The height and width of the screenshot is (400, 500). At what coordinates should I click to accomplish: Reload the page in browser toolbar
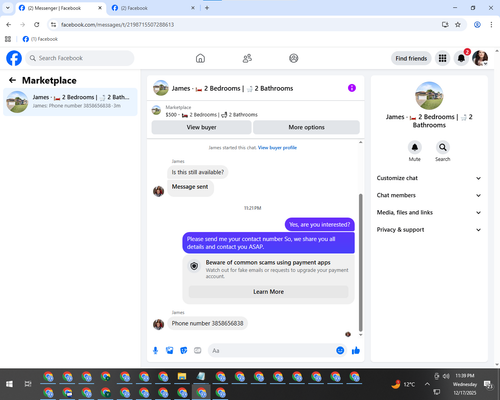(37, 25)
